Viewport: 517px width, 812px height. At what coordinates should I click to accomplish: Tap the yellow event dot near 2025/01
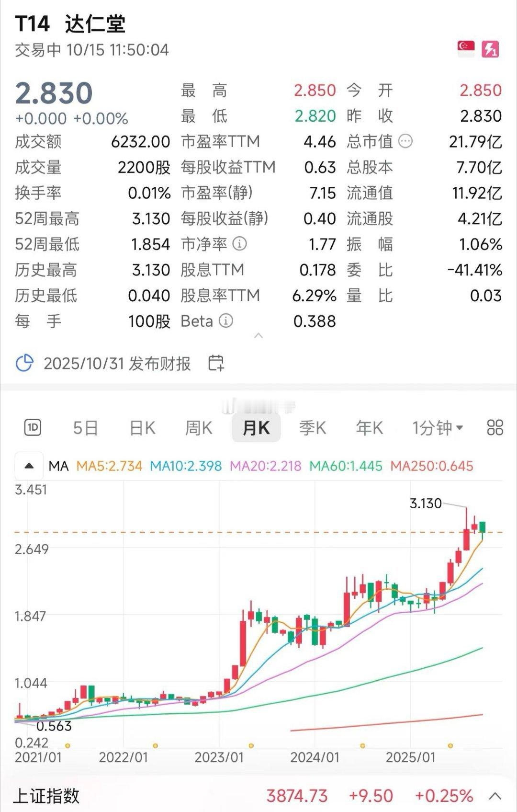point(450,746)
